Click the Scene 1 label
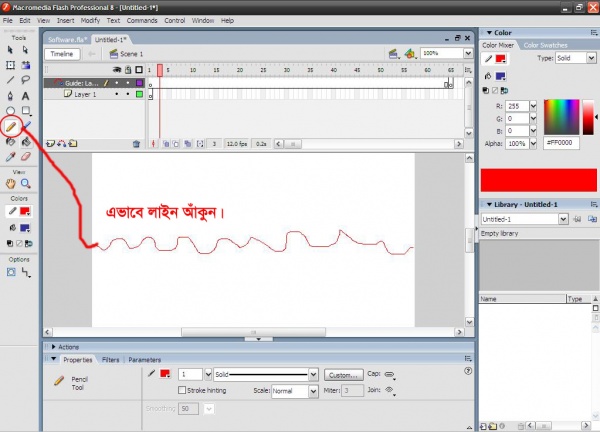This screenshot has width=600, height=432. tap(132, 54)
